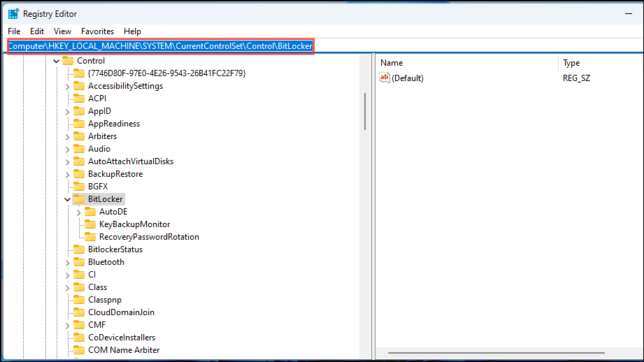Select the BitlockerStatus key label
The image size is (644, 362).
[115, 249]
